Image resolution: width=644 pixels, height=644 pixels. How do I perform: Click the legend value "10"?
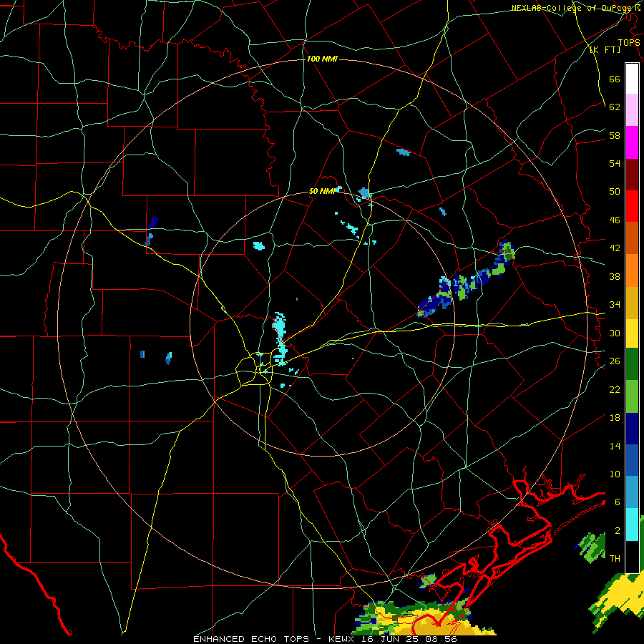tap(615, 474)
